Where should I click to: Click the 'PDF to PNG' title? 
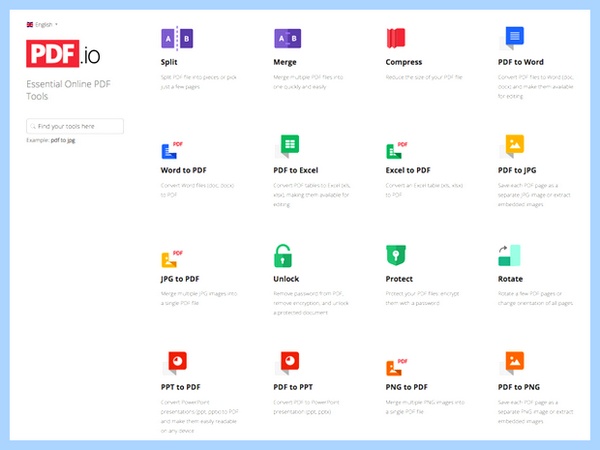click(x=519, y=387)
